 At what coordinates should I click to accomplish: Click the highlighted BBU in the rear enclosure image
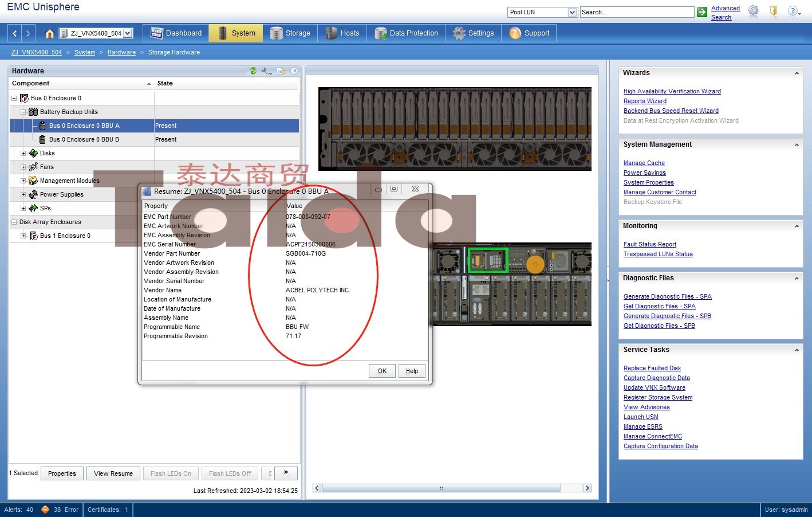tap(488, 261)
